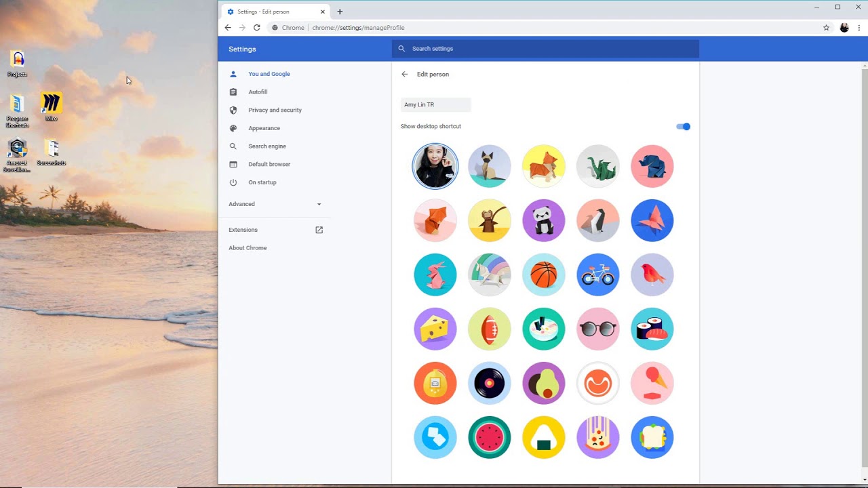Go to Privacy and security settings
This screenshot has width=868, height=488.
coord(275,110)
